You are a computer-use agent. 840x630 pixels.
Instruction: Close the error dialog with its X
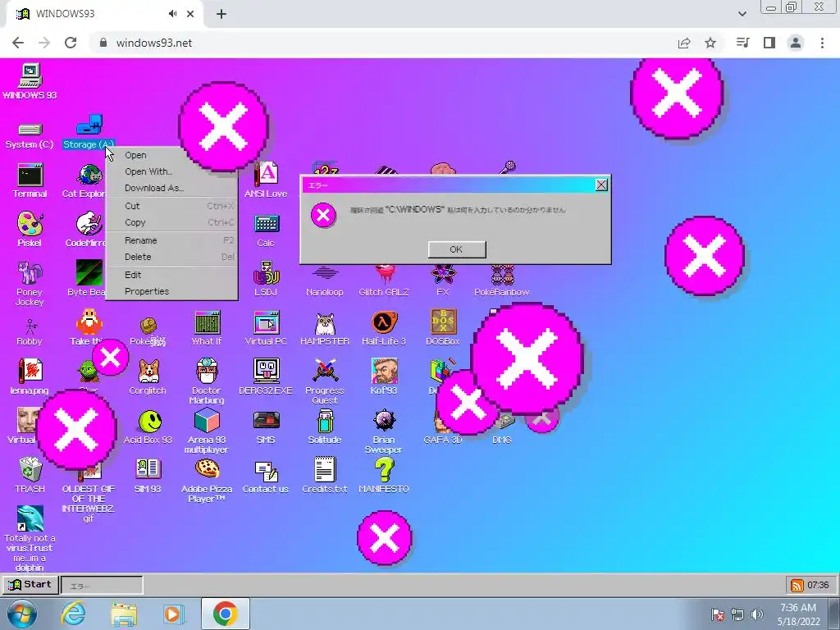[601, 185]
